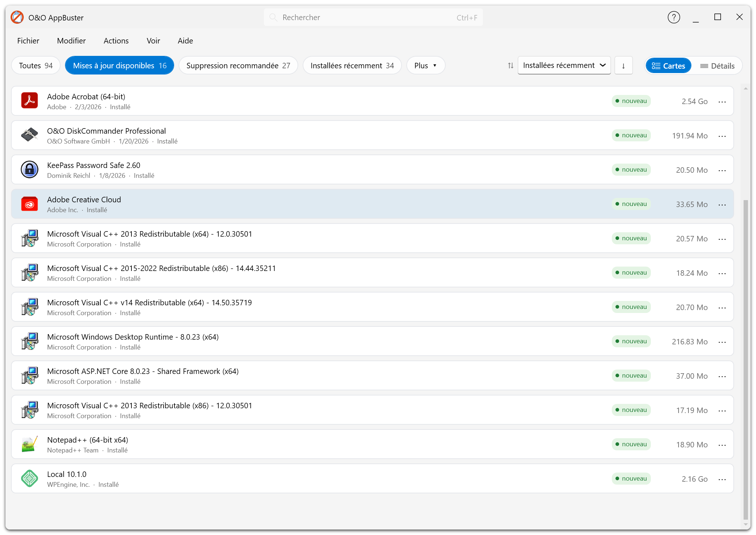Open more options for O&O DiskCommander row

pos(722,136)
